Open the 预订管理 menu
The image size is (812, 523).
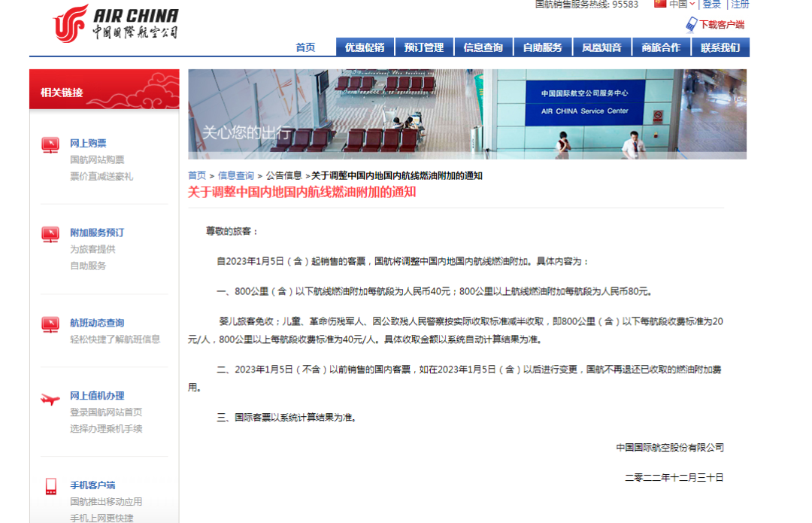[424, 47]
